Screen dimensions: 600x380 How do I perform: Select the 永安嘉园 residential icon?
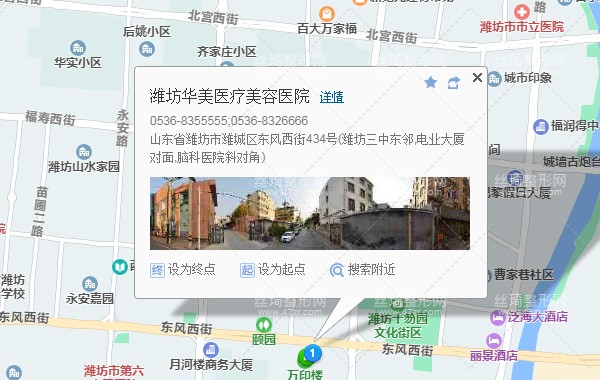point(90,284)
